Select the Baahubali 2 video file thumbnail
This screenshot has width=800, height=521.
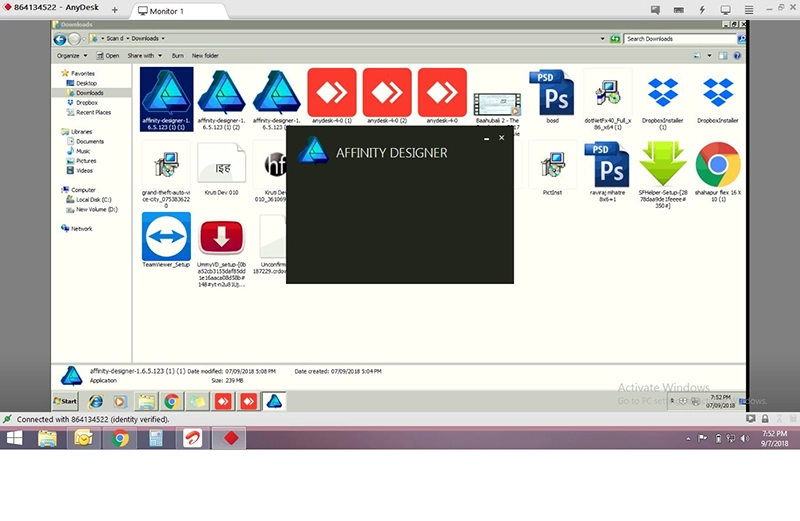pyautogui.click(x=497, y=104)
